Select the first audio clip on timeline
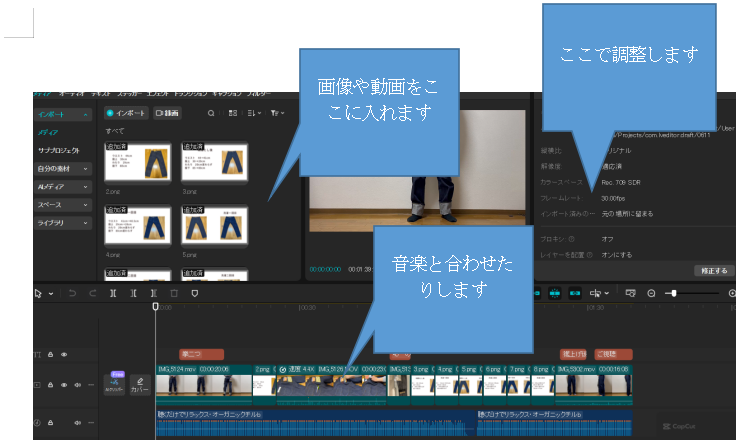Image resolution: width=736 pixels, height=440 pixels. [316, 423]
